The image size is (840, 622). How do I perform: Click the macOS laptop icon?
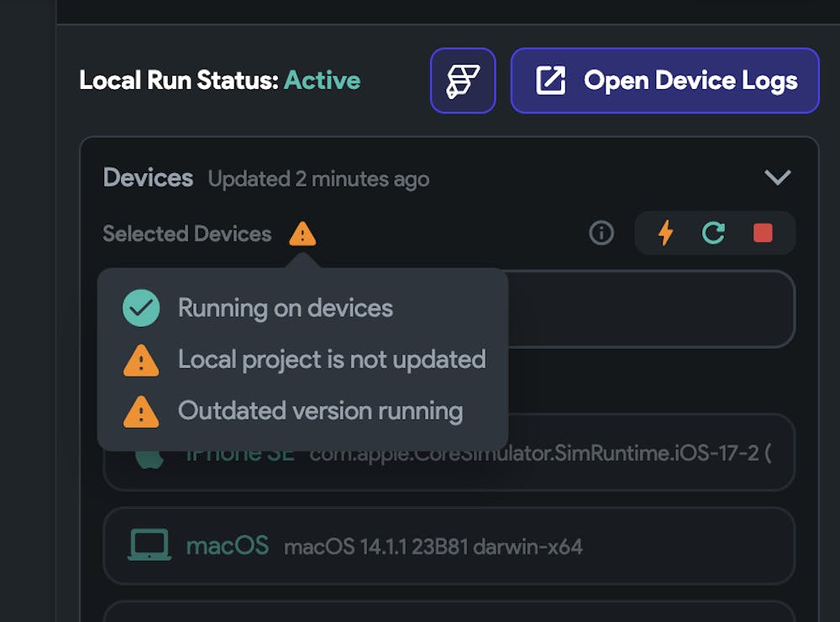point(149,546)
